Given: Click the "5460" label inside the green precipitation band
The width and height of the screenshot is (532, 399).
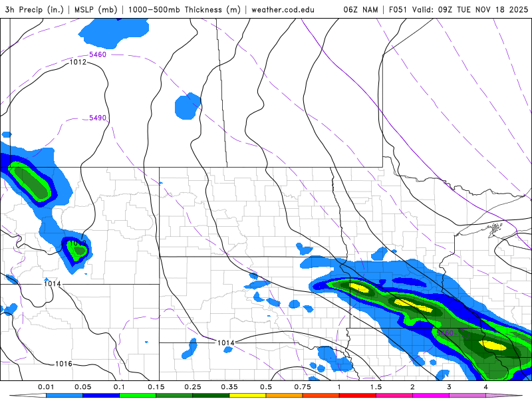Looking at the screenshot, I should pos(445,333).
